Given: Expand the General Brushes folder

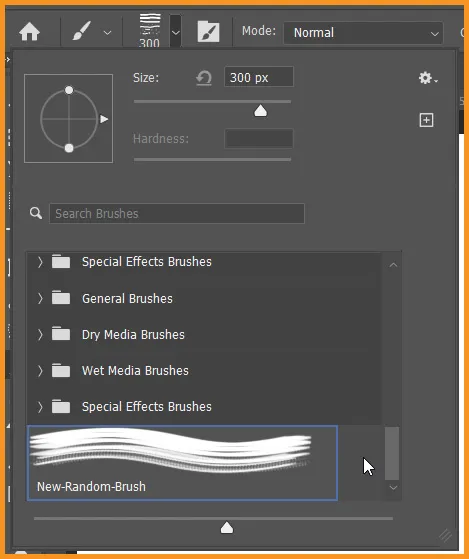Looking at the screenshot, I should [40, 298].
